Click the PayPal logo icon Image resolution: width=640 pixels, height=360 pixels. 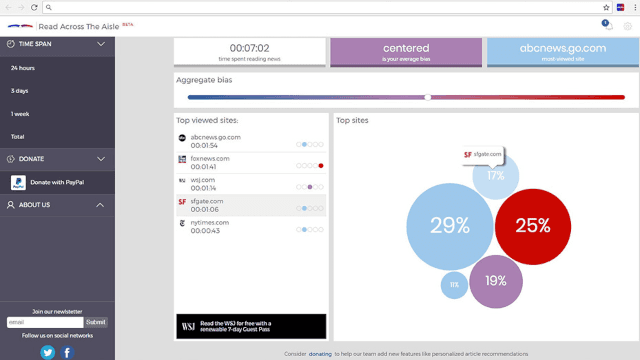[18, 182]
